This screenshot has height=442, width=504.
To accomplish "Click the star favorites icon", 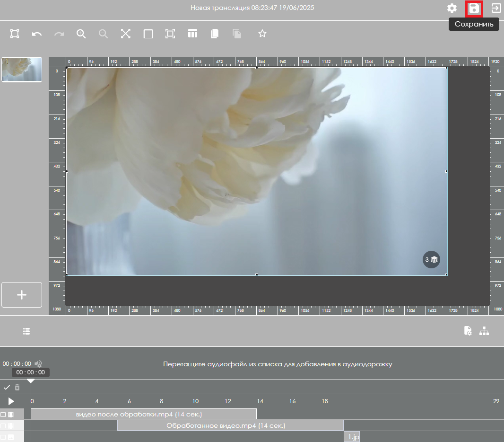I will (x=262, y=34).
